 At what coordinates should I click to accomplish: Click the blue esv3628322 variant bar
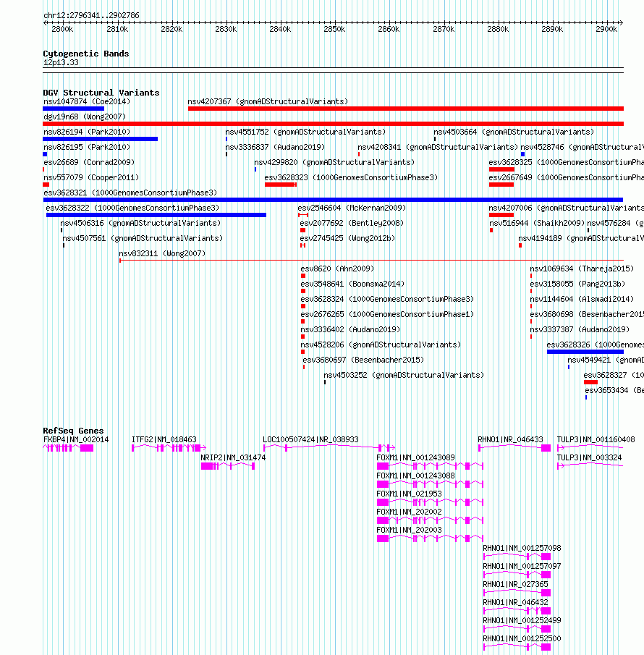[x=156, y=215]
